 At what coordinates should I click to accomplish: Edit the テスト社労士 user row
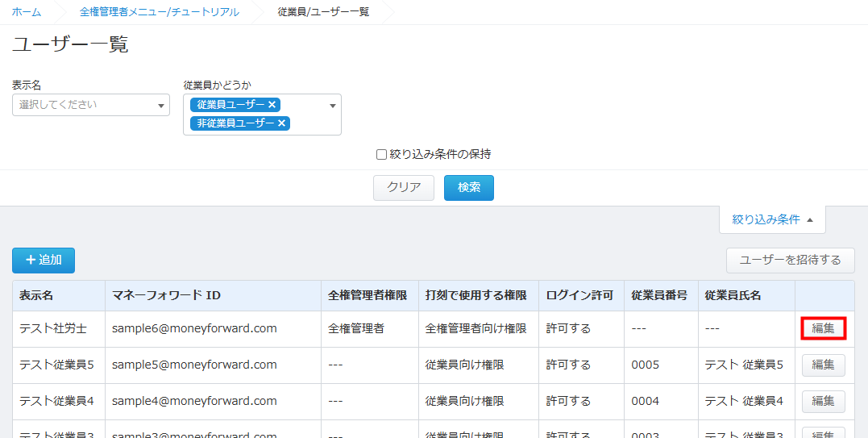823,328
